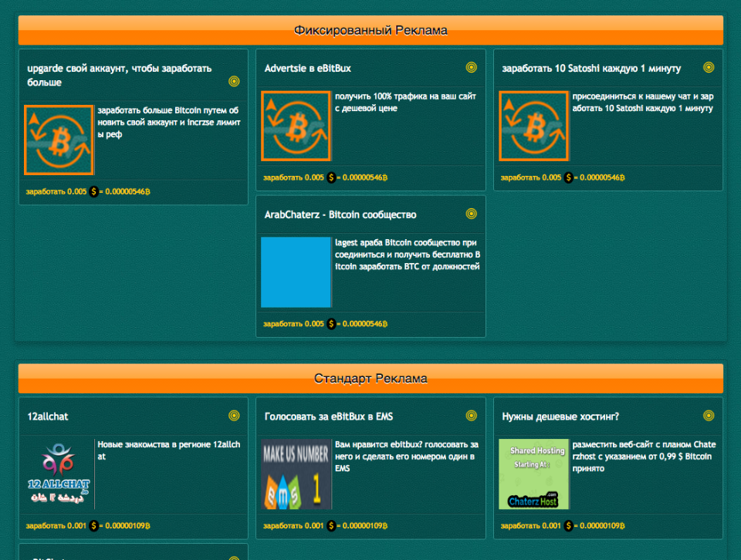
Task: Click target icon on Нужны дешевые хостинг ad
Action: (x=709, y=416)
